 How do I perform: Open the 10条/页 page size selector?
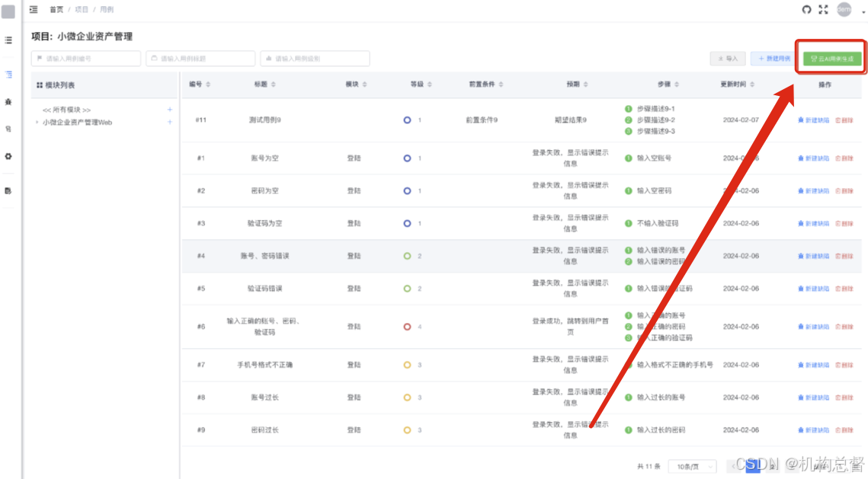(693, 467)
